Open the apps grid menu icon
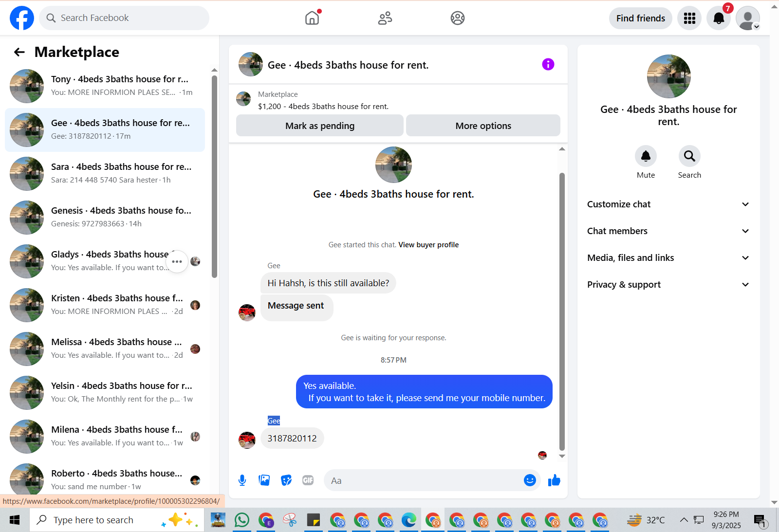 coord(689,18)
